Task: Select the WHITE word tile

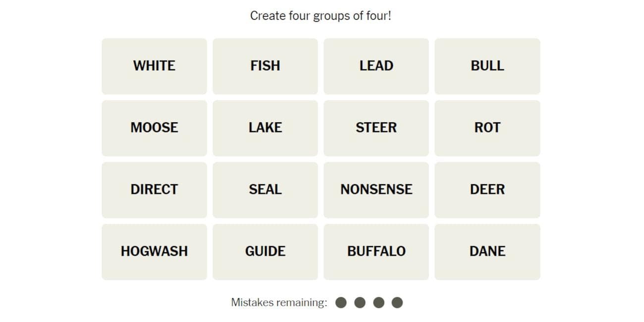Action: click(154, 66)
